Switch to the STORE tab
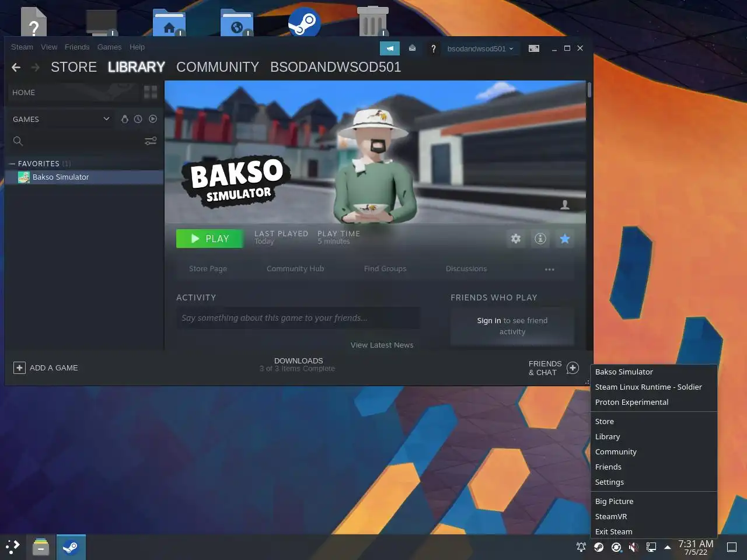This screenshot has height=560, width=747. tap(74, 67)
